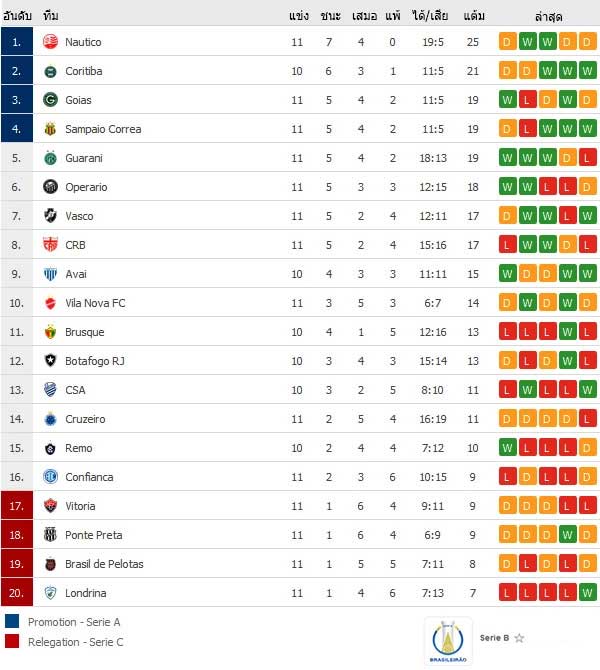Click Nautico's first D form badge
600x670 pixels.
click(x=507, y=42)
